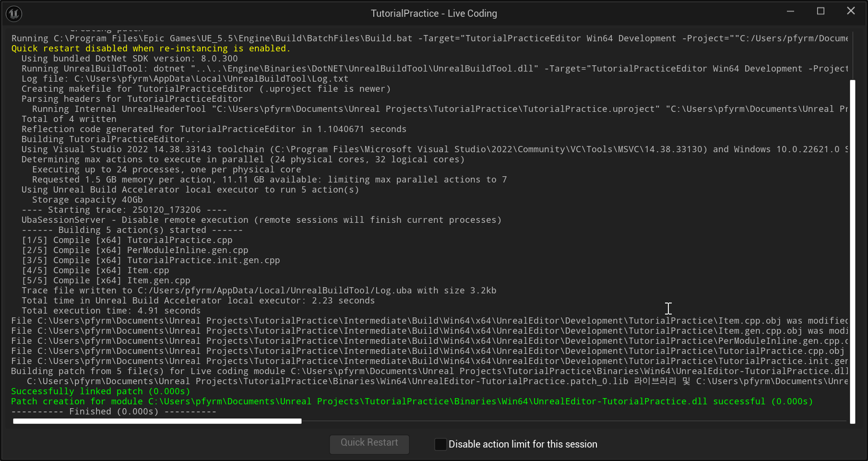Click the 'Reflection code generated' log line
This screenshot has height=461, width=868.
click(x=214, y=129)
